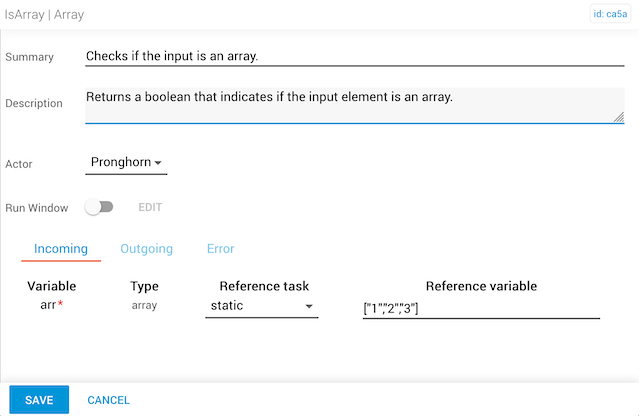Screen dimensions: 640x416
Task: Click the IsArray | Array title
Action: pyautogui.click(x=43, y=15)
